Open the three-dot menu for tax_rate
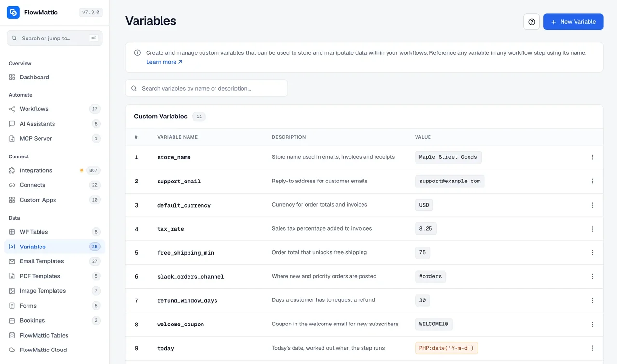Screen dimensions: 617x364 pos(592,229)
